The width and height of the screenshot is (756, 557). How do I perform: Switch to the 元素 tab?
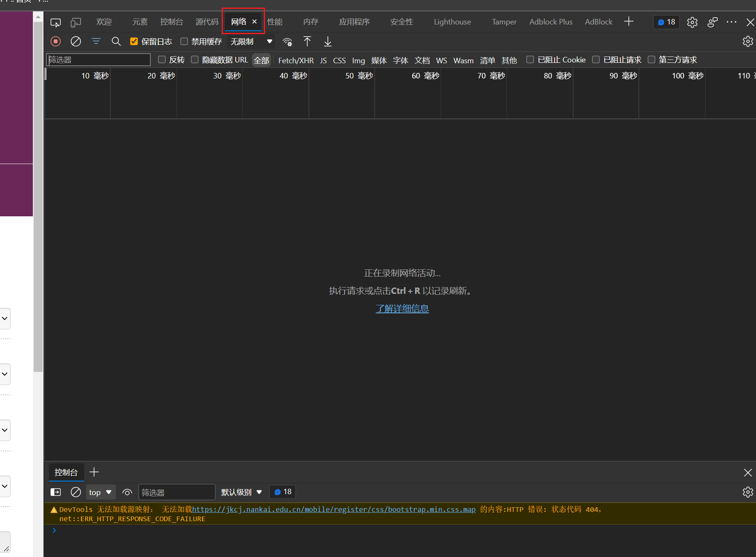pyautogui.click(x=140, y=22)
